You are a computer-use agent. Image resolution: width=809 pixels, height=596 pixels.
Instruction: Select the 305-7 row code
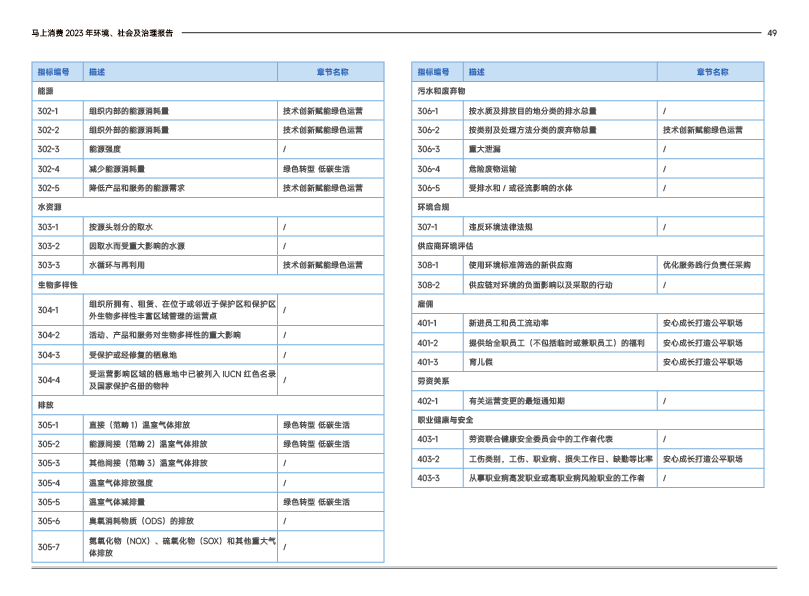[48, 547]
